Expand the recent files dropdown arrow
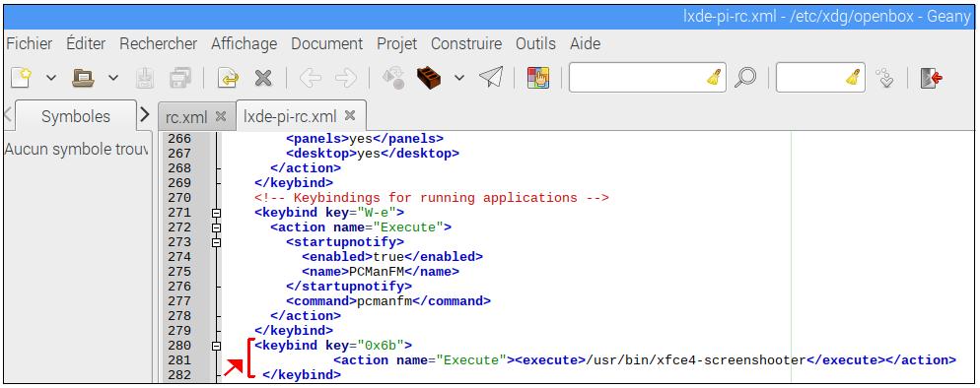The width and height of the screenshot is (980, 388). click(x=113, y=79)
